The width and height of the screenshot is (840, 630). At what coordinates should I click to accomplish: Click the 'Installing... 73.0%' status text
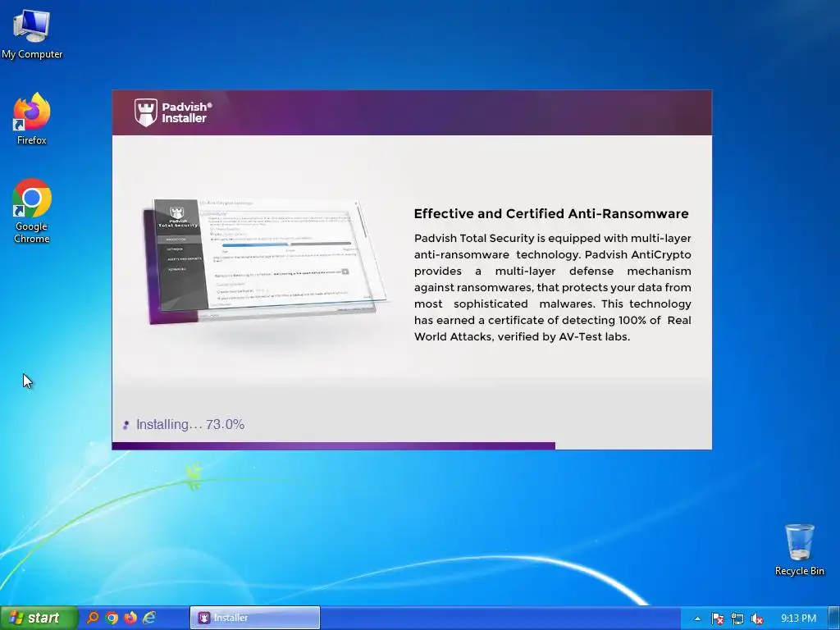pos(190,424)
